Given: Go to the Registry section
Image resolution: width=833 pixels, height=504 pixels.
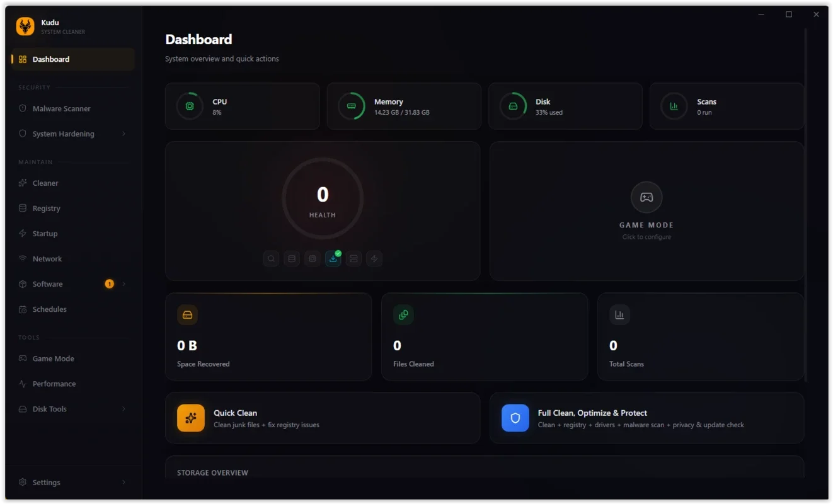Looking at the screenshot, I should click(x=46, y=209).
